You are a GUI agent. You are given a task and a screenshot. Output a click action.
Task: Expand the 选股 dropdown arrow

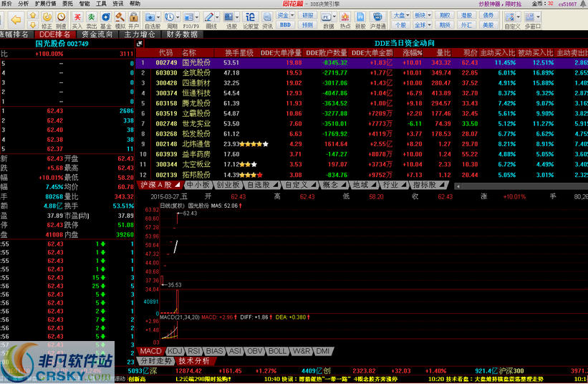click(237, 17)
